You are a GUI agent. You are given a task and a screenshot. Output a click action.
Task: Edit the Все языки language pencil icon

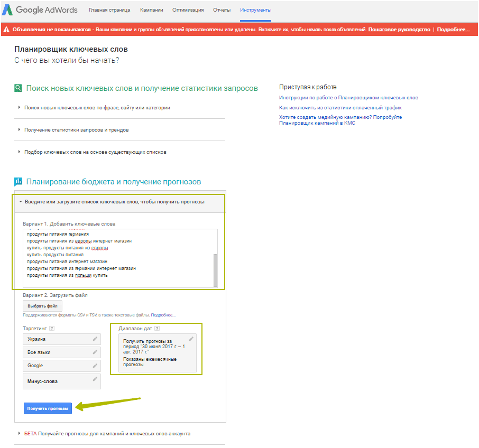coord(95,352)
